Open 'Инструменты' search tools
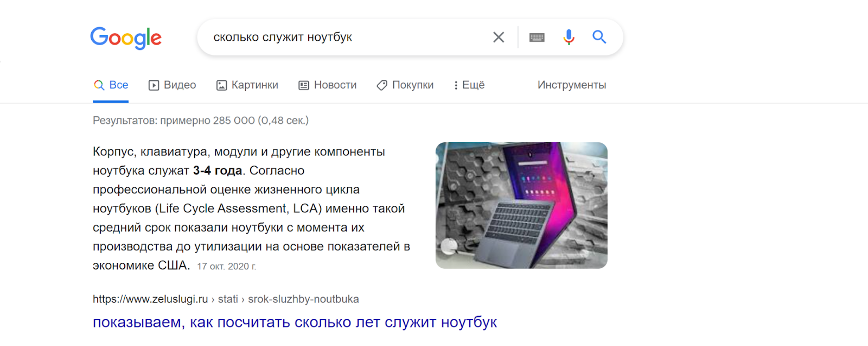Viewport: 868px width, 346px height. pos(571,85)
